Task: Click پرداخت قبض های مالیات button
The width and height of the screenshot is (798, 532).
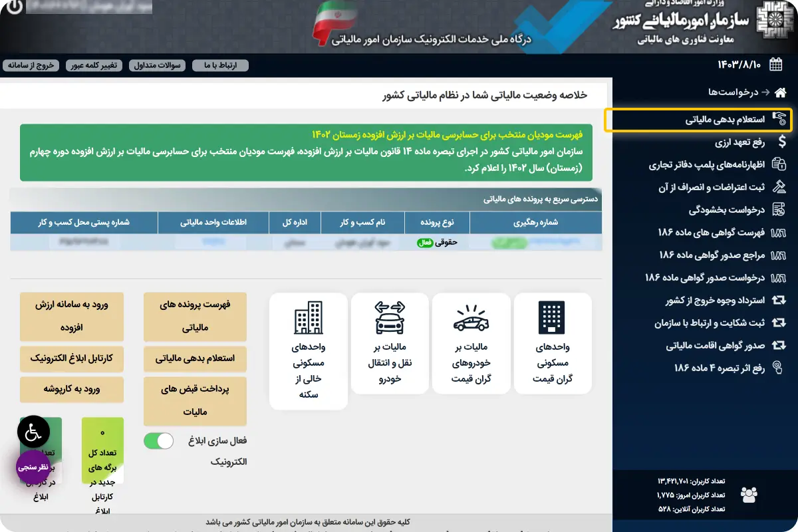Action: [195, 401]
